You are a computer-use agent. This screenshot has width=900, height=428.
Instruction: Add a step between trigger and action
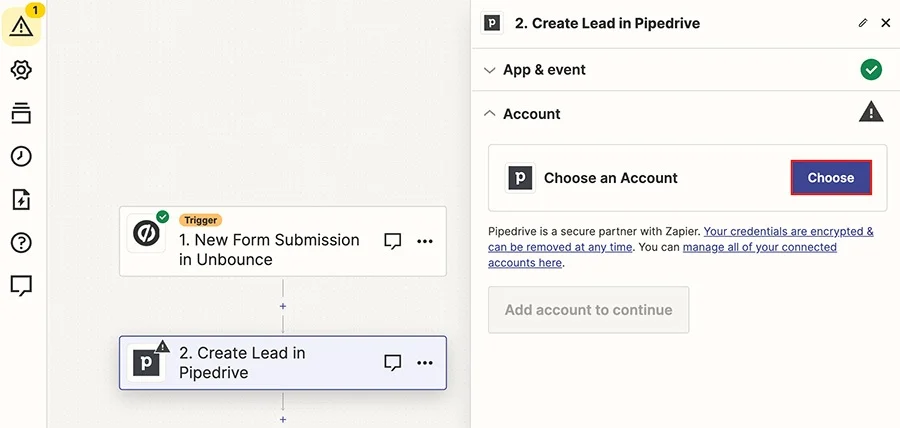pyautogui.click(x=282, y=306)
